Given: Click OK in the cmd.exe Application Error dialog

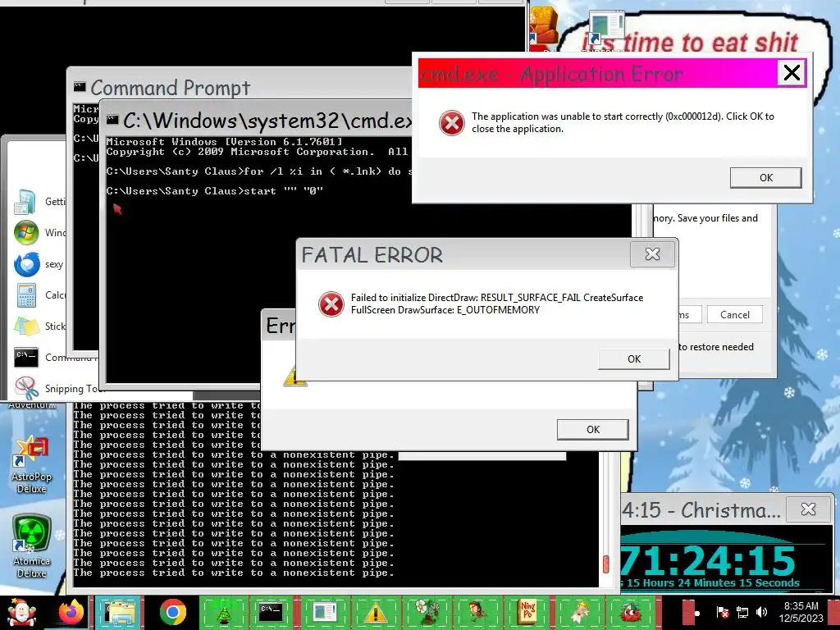Looking at the screenshot, I should pyautogui.click(x=765, y=177).
